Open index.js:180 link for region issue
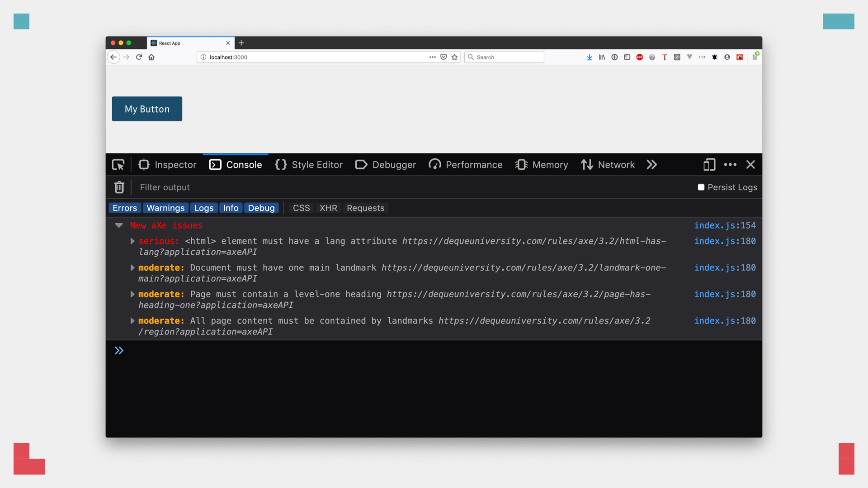The image size is (868, 488). pyautogui.click(x=725, y=320)
